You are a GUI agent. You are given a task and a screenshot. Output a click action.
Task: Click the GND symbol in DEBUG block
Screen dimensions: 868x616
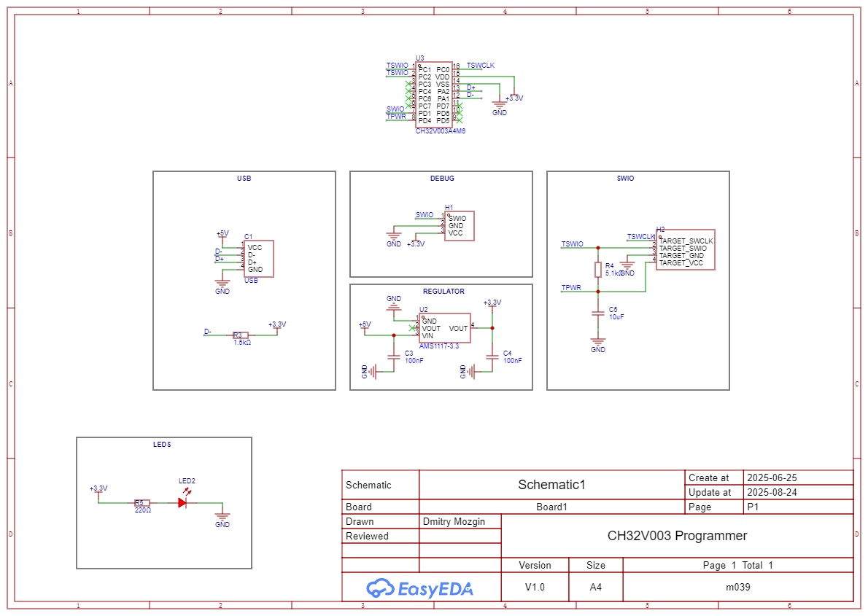click(394, 238)
